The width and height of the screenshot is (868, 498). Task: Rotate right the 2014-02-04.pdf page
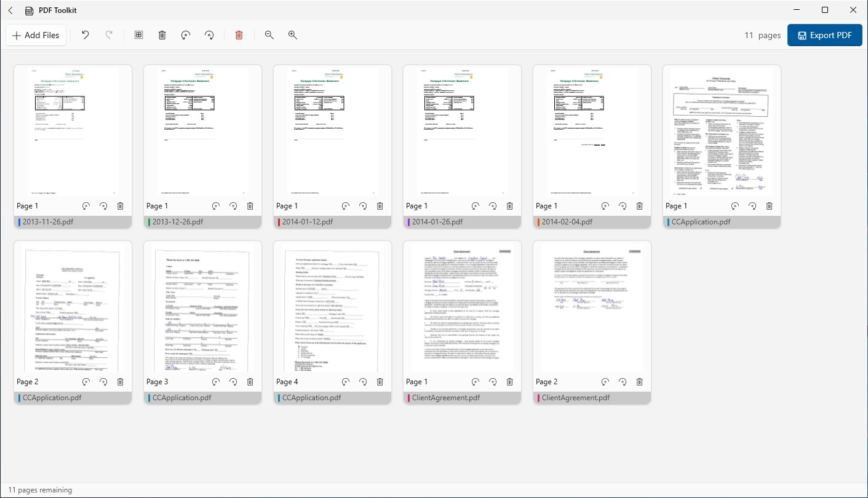pyautogui.click(x=623, y=206)
